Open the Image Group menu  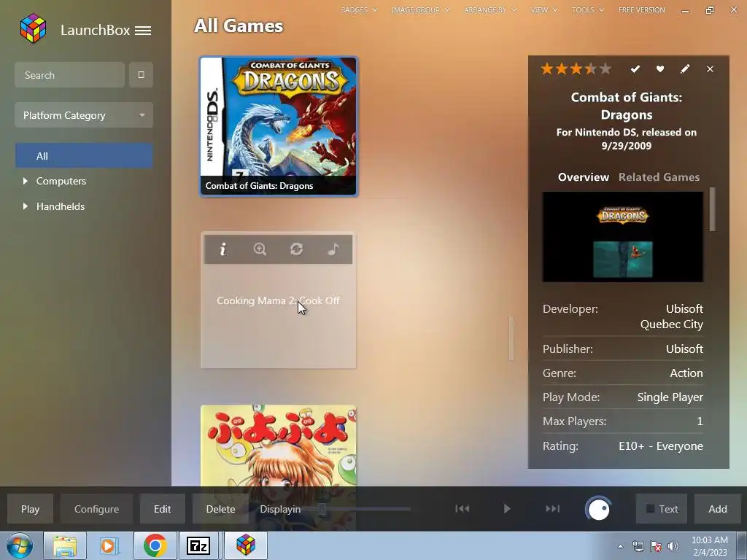pyautogui.click(x=420, y=9)
